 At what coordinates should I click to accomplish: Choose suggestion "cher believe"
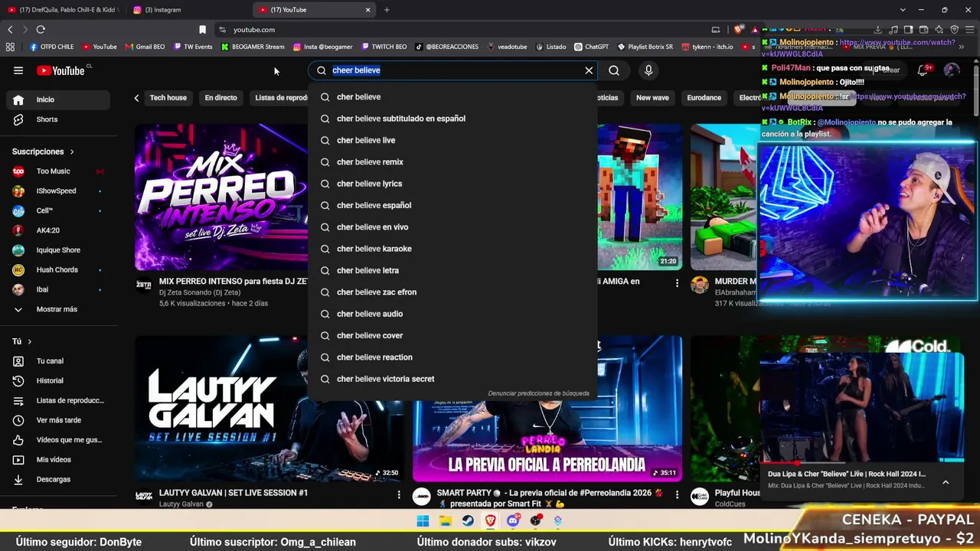coord(452,97)
